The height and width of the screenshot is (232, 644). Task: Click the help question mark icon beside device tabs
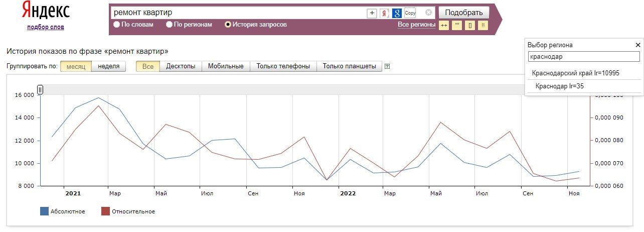[x=387, y=66]
